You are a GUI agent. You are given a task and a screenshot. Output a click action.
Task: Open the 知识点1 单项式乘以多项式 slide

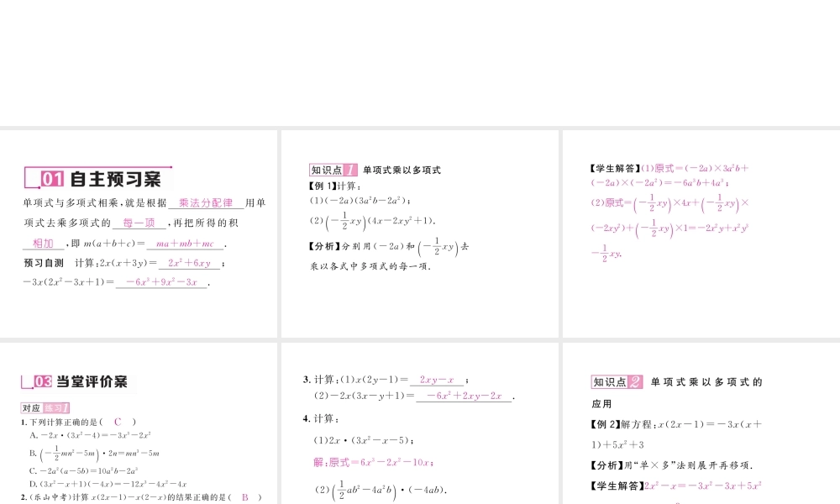coord(419,234)
